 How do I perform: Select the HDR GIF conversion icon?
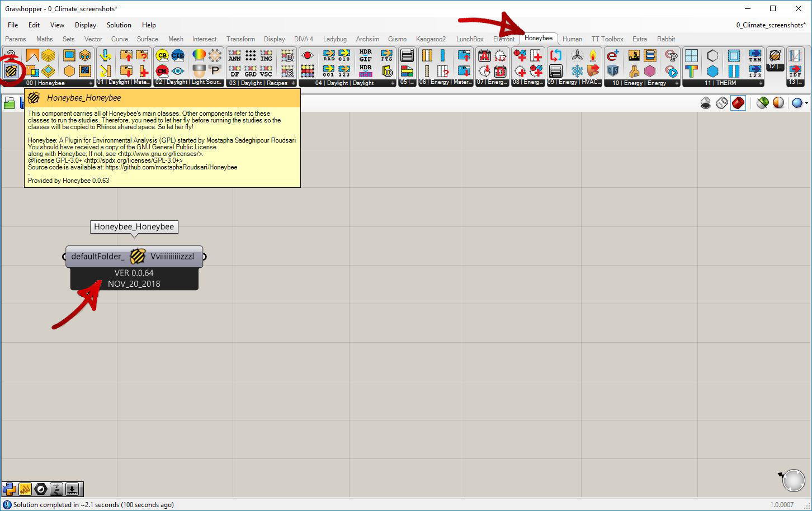[x=365, y=55]
